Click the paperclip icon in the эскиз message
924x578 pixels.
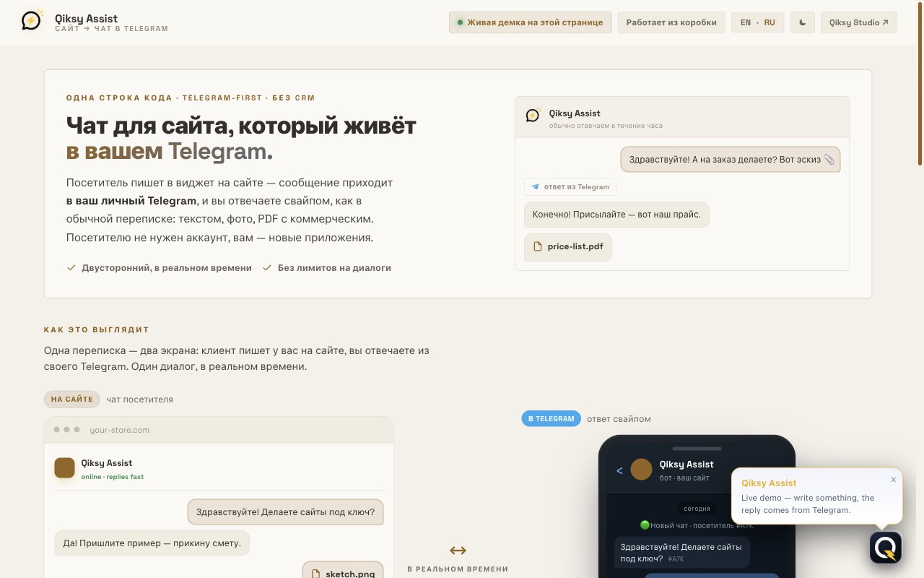point(829,160)
